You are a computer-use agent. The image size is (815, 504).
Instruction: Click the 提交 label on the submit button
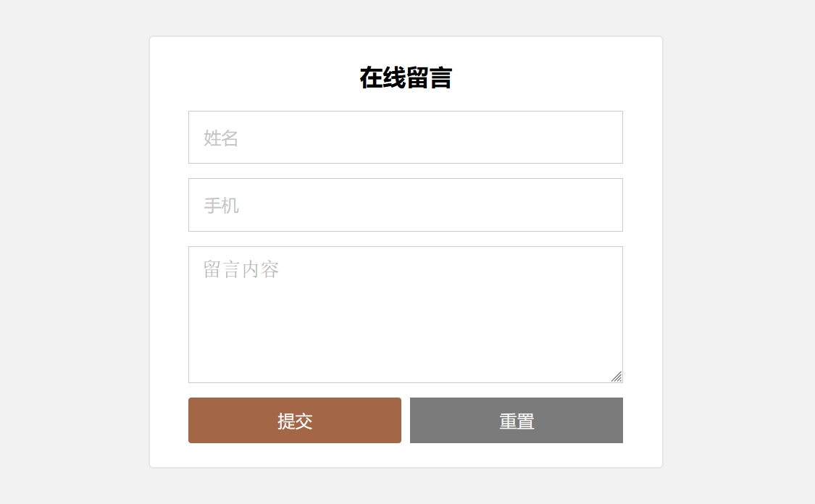[295, 421]
